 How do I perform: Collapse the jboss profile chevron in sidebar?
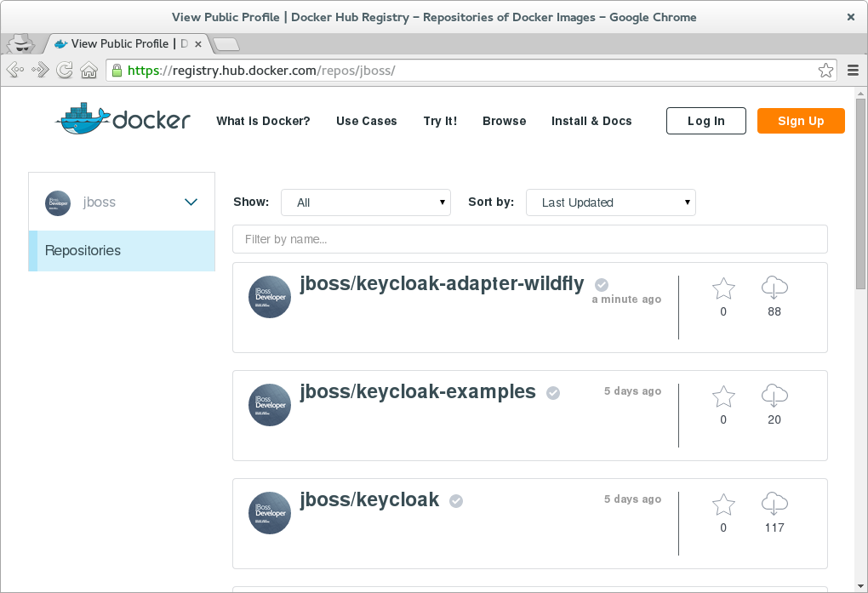coord(191,202)
